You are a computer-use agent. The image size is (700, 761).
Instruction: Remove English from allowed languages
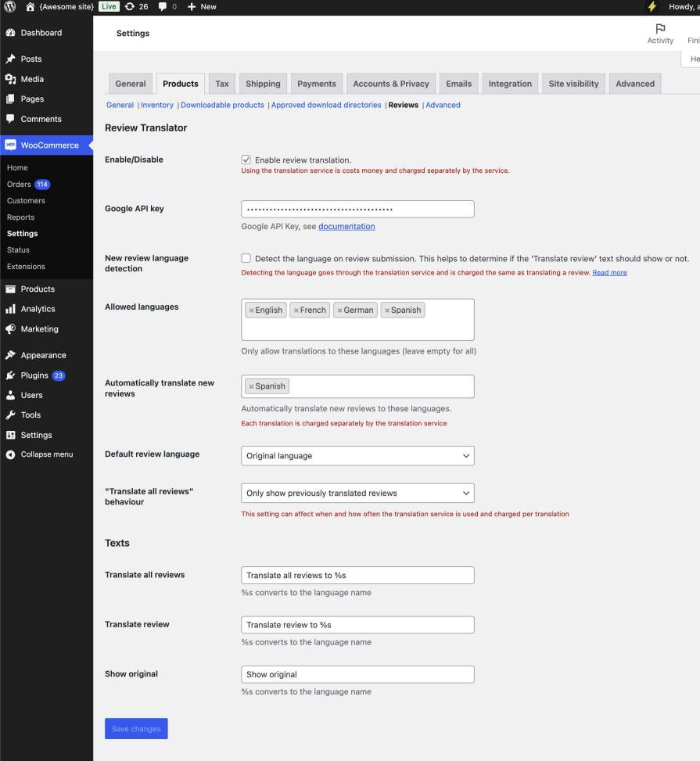pyautogui.click(x=252, y=311)
